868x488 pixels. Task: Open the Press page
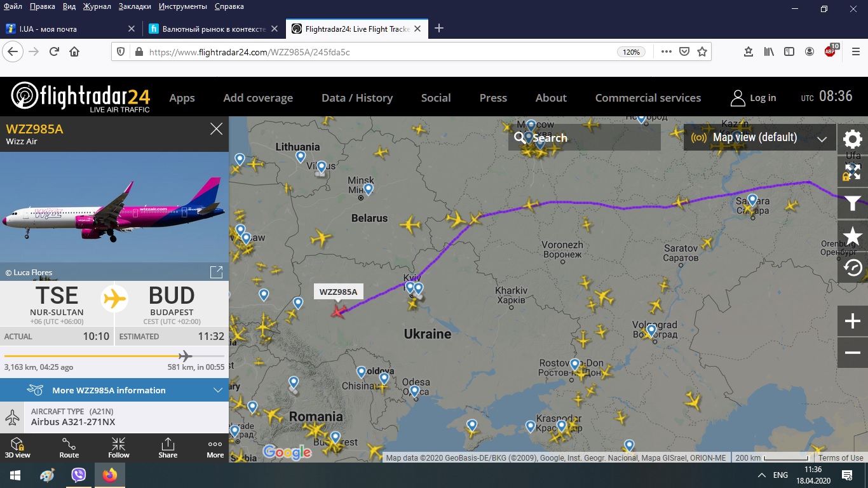tap(493, 98)
